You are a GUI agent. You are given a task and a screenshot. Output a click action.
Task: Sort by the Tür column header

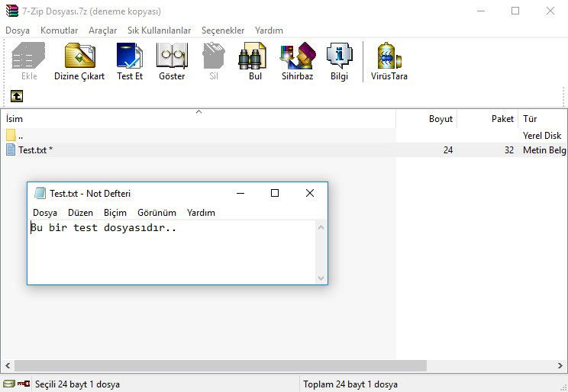(543, 119)
